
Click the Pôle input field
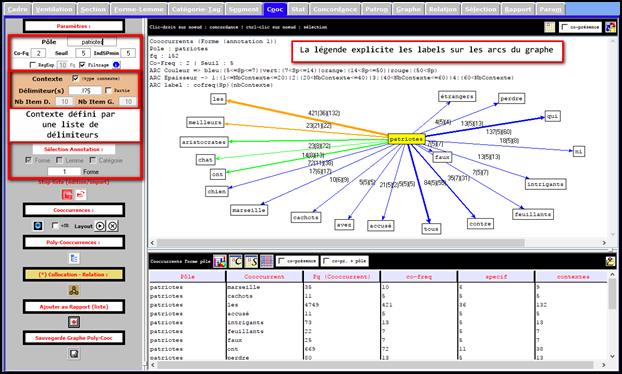[92, 42]
